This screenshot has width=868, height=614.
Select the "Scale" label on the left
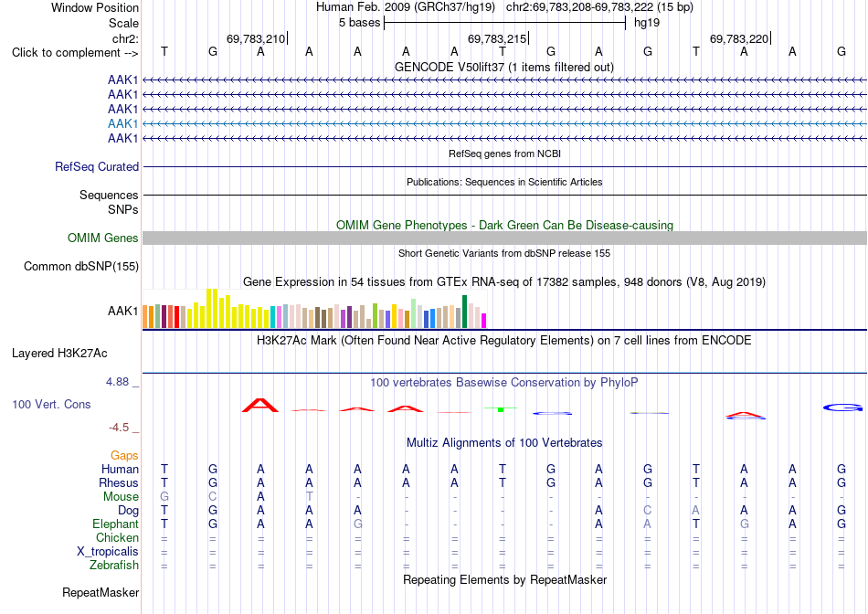pyautogui.click(x=123, y=23)
